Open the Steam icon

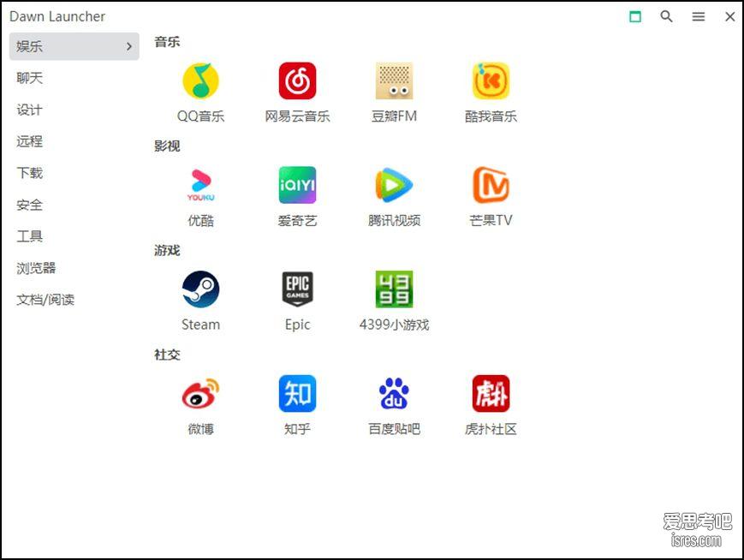coord(200,289)
